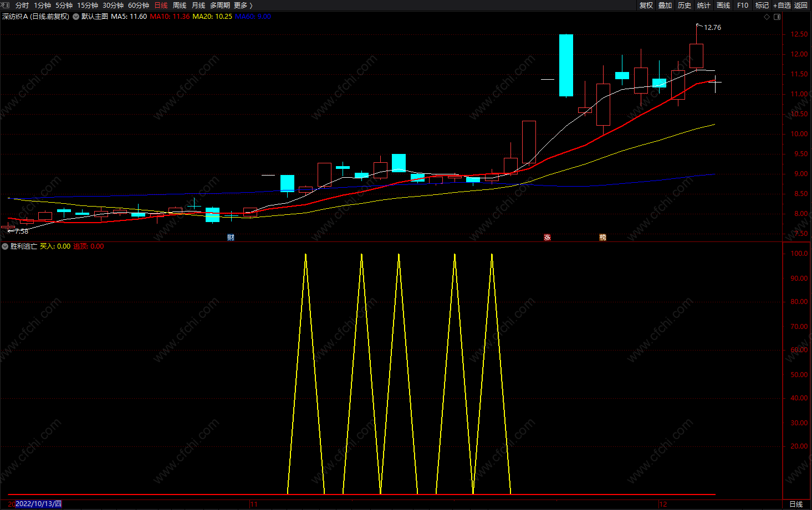This screenshot has height=510, width=812.
Task: Click the 涨 marker icon on chart
Action: coord(547,237)
